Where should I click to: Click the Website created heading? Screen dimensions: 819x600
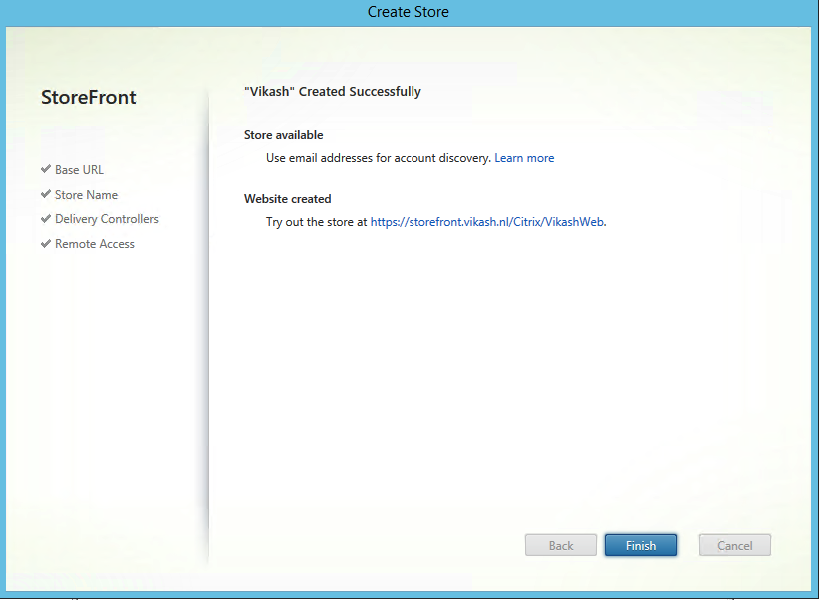[x=287, y=199]
